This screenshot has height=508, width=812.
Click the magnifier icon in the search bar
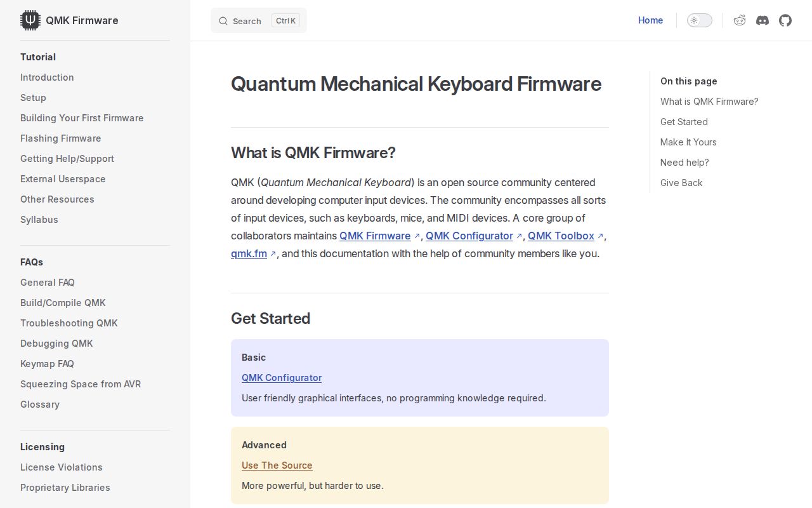point(223,21)
